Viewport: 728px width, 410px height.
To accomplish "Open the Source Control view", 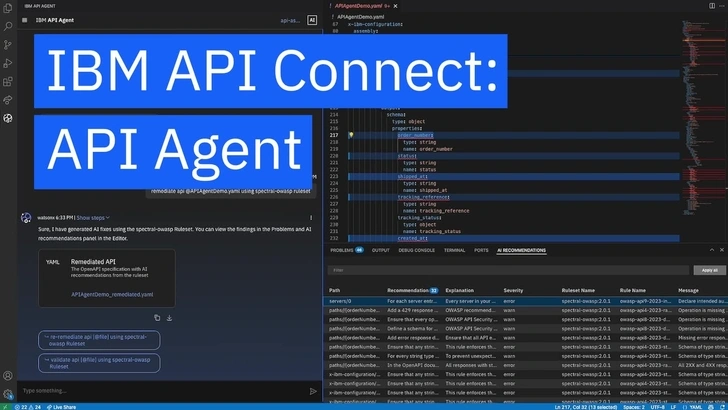I will tap(8, 45).
